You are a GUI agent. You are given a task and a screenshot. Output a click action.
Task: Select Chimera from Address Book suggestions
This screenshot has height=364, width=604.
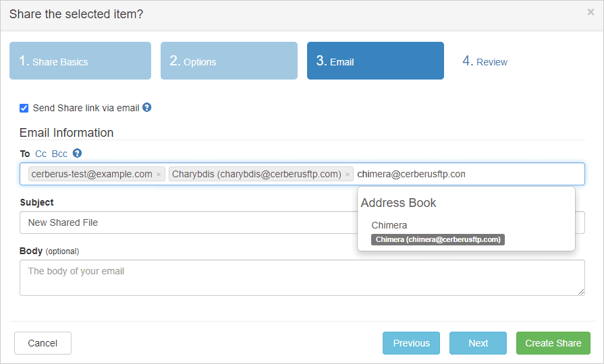point(389,225)
